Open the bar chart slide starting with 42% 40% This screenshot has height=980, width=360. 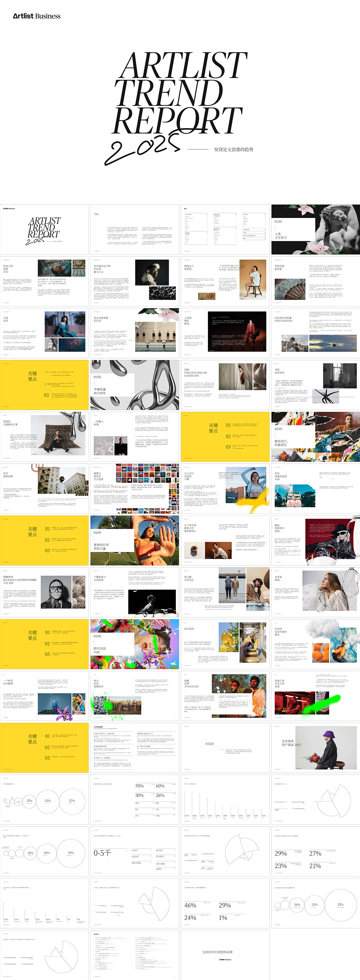click(x=225, y=800)
